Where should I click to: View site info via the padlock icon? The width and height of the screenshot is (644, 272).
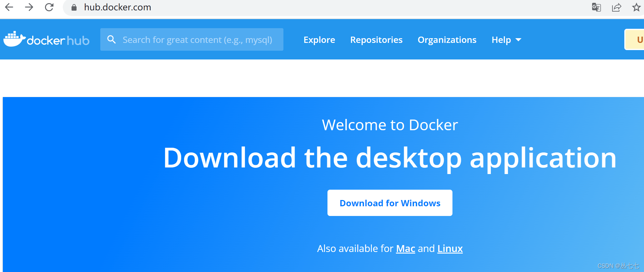pyautogui.click(x=74, y=8)
